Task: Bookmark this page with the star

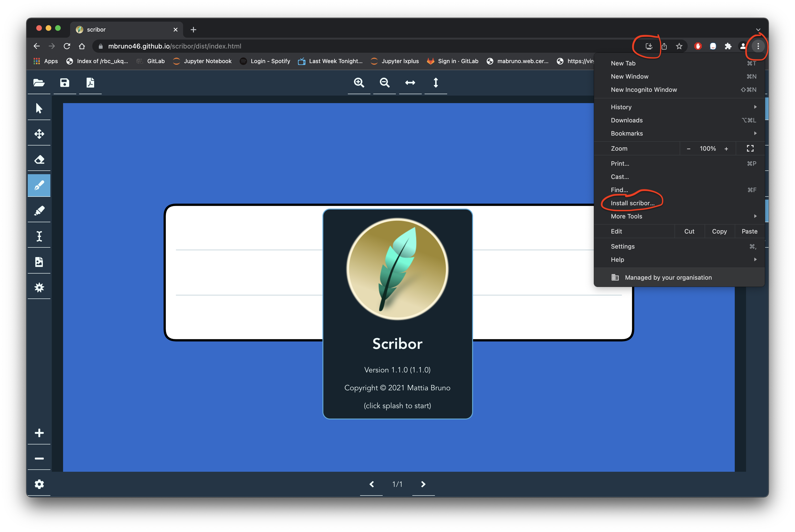Action: [x=679, y=46]
